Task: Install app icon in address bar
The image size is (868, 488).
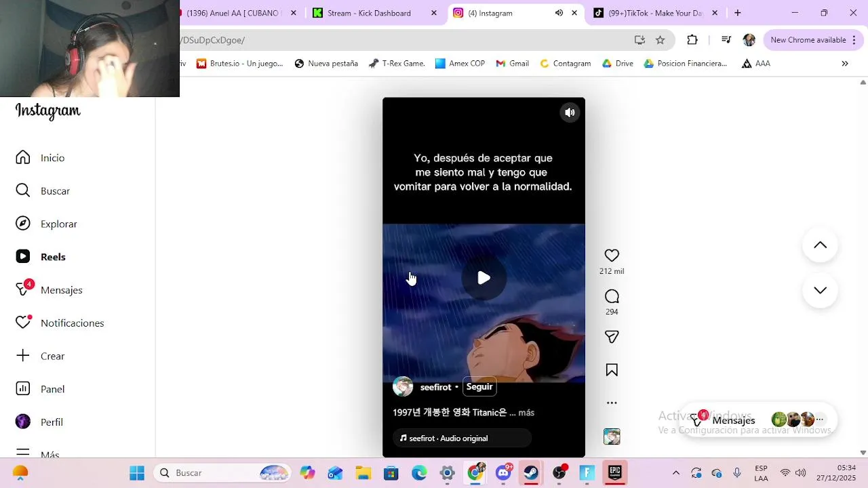Action: 639,40
